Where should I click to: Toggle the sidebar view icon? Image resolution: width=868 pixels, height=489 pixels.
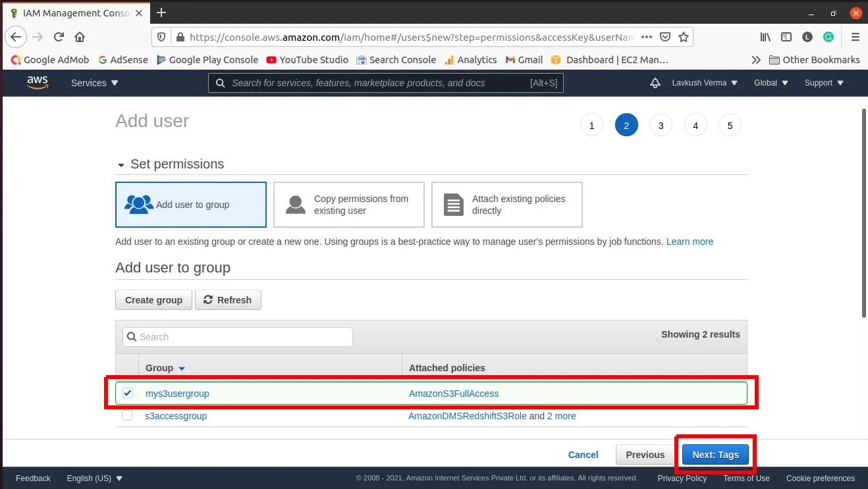coord(786,37)
